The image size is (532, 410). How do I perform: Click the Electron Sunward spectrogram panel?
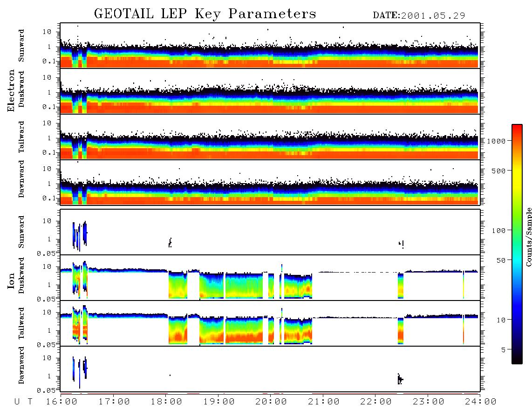(270, 46)
